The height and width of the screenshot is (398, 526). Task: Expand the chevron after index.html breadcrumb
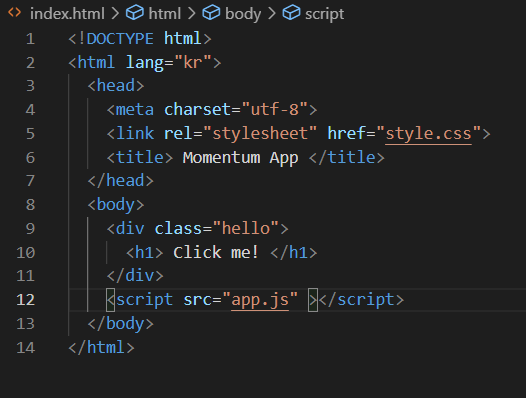coord(115,14)
